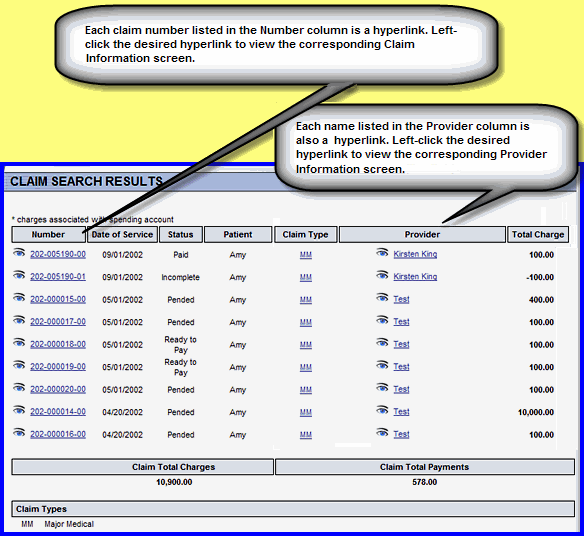Open Kirsten King provider link in the Incomplete row
This screenshot has height=536, width=584.
[x=415, y=276]
